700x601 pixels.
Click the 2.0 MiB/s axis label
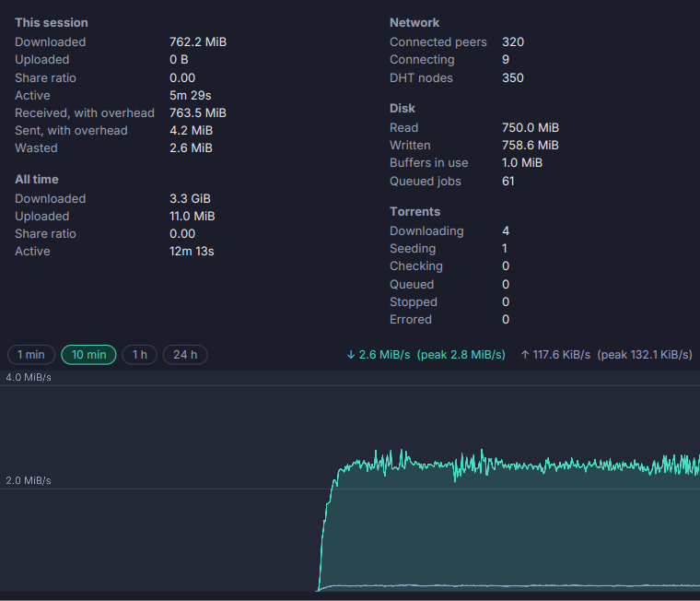pos(29,481)
